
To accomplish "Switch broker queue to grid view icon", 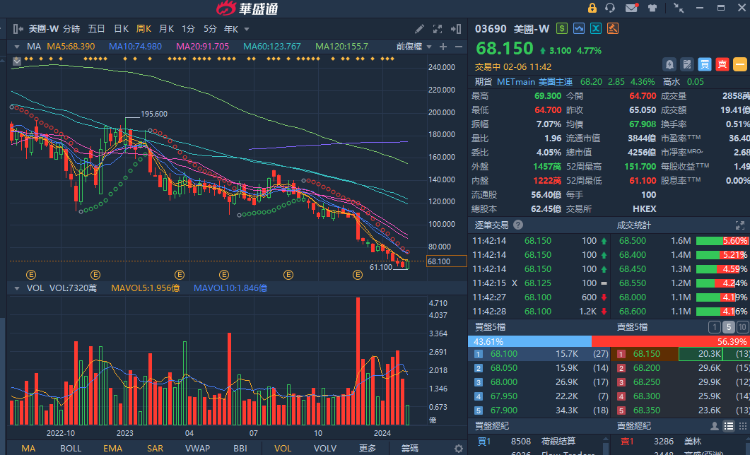I will [x=742, y=426].
